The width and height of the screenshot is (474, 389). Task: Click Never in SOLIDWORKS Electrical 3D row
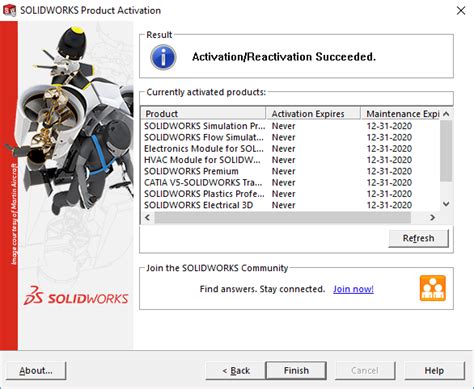click(x=284, y=205)
